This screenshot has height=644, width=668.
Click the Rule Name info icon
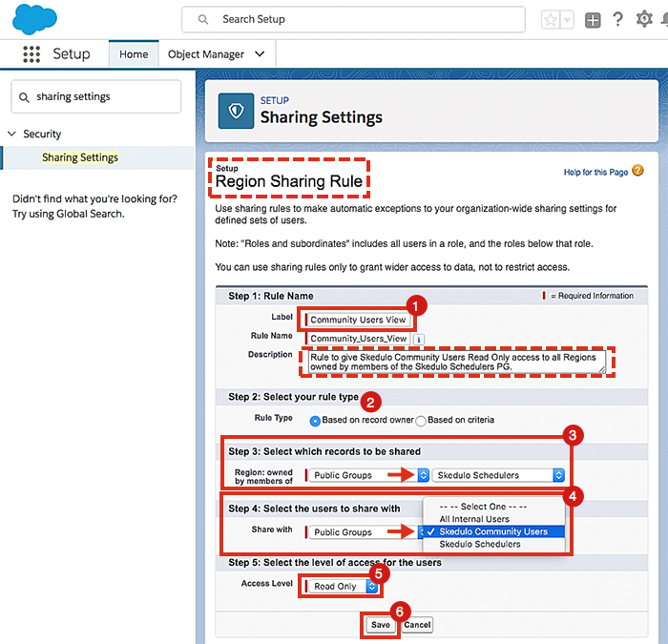click(x=419, y=340)
